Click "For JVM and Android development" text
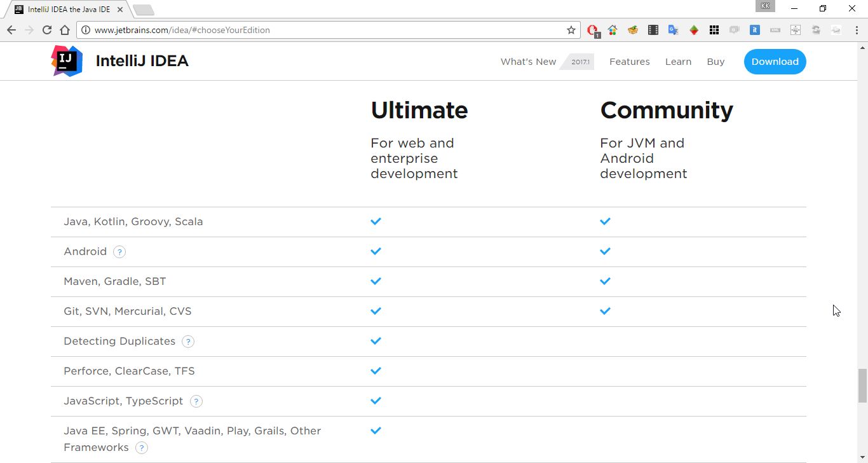Screen dimensions: 868x463 (643, 158)
